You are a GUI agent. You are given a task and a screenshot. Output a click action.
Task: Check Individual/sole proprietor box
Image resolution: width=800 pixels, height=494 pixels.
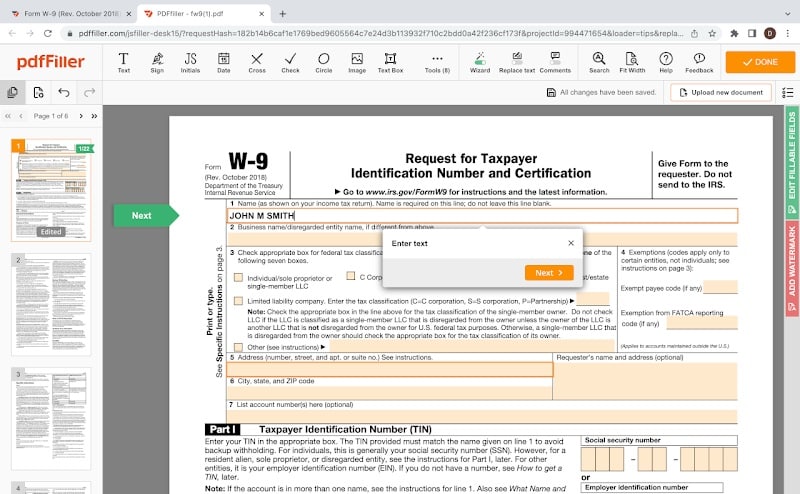tap(238, 277)
